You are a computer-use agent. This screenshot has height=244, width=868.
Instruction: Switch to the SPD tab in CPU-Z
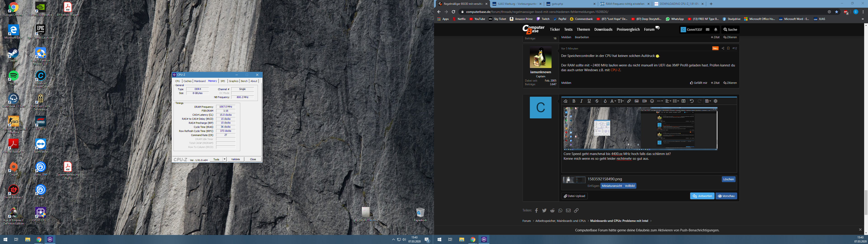click(223, 81)
